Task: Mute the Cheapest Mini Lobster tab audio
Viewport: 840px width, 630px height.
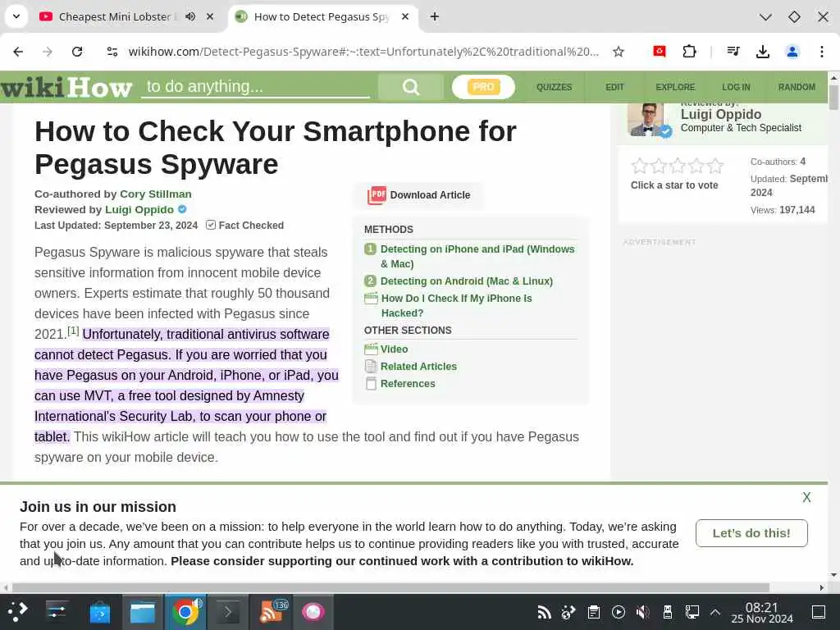Action: 190,16
